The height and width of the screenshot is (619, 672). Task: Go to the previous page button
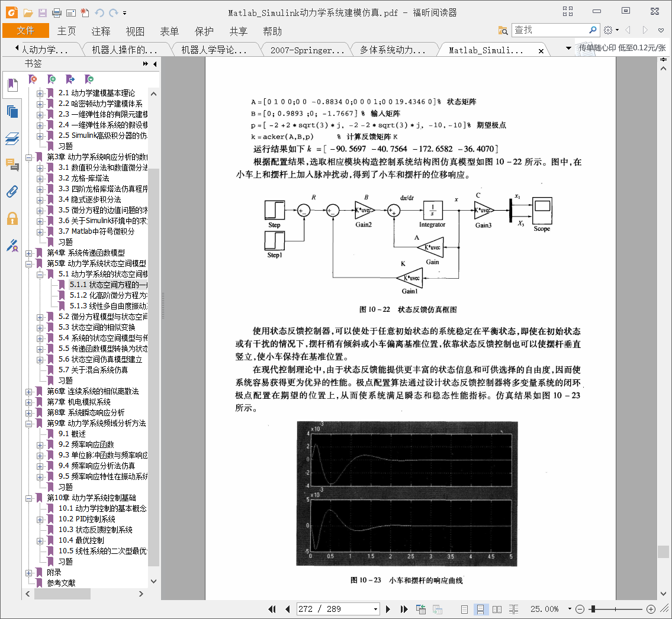[288, 609]
